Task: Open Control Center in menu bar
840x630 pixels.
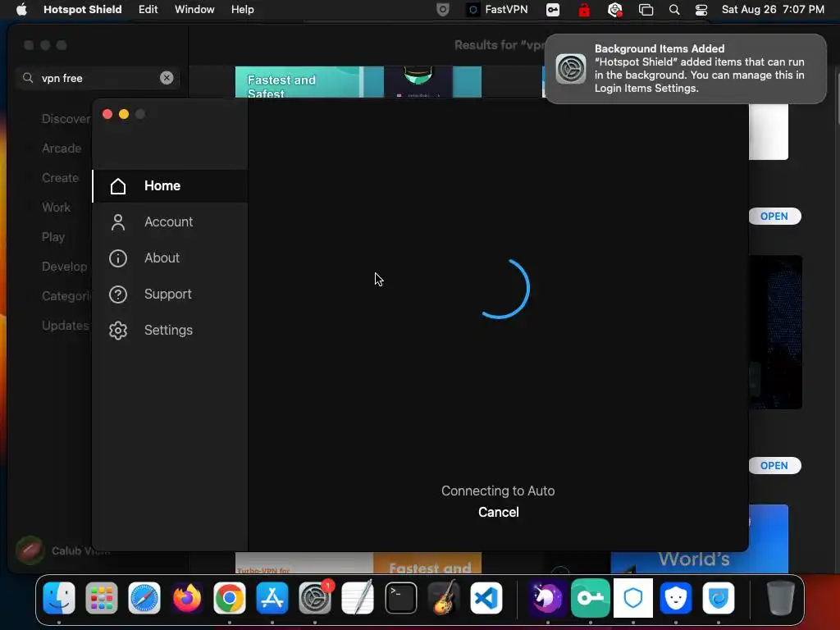Action: coord(701,10)
